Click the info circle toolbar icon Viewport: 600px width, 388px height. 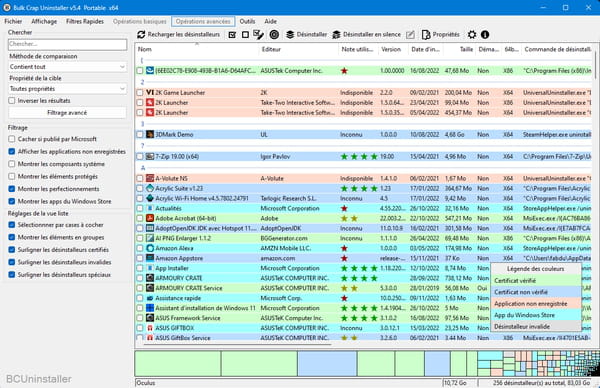click(x=485, y=35)
